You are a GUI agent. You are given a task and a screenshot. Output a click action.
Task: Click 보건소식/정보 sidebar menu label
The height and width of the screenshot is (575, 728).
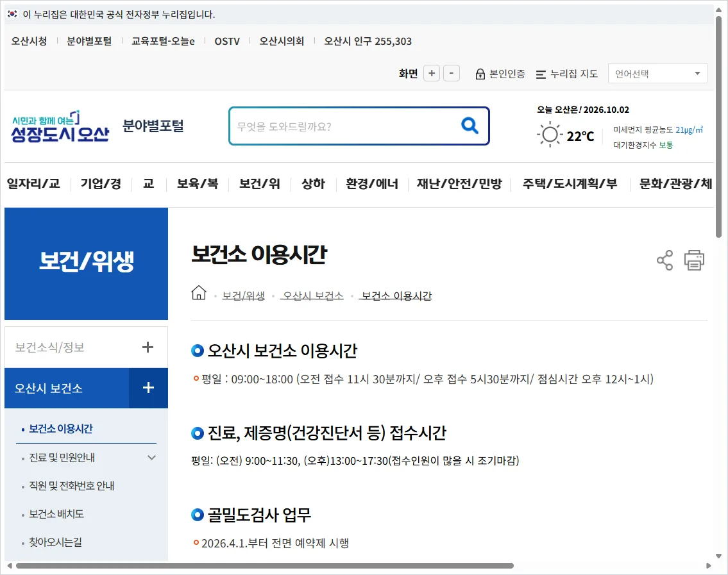coord(49,347)
